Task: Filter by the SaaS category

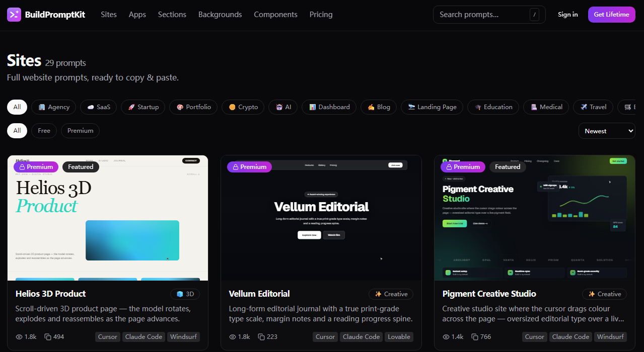Action: click(x=99, y=107)
